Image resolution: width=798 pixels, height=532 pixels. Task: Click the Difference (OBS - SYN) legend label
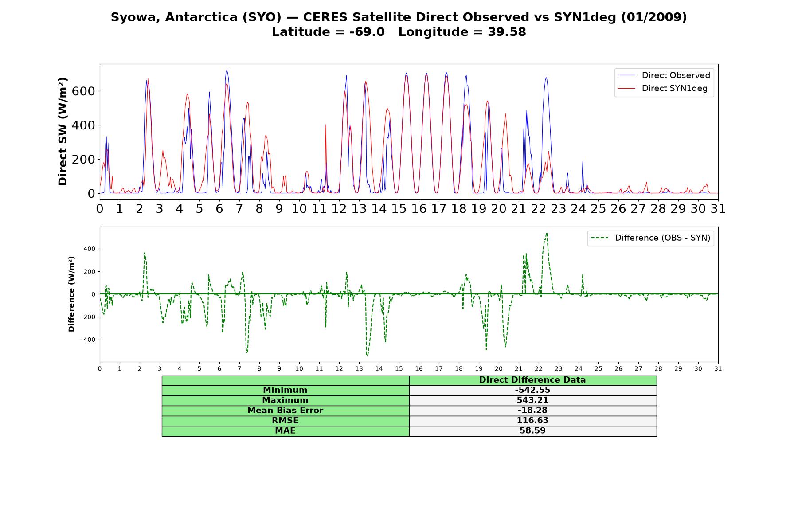click(662, 238)
